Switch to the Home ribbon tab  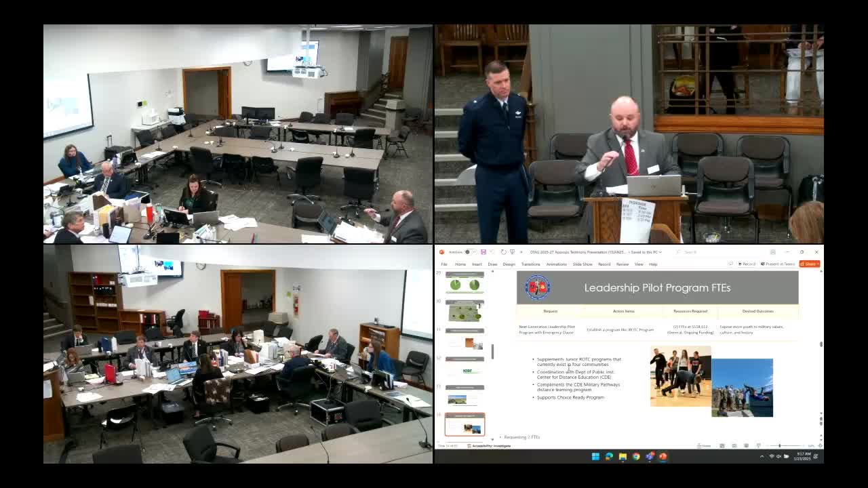[x=460, y=264]
